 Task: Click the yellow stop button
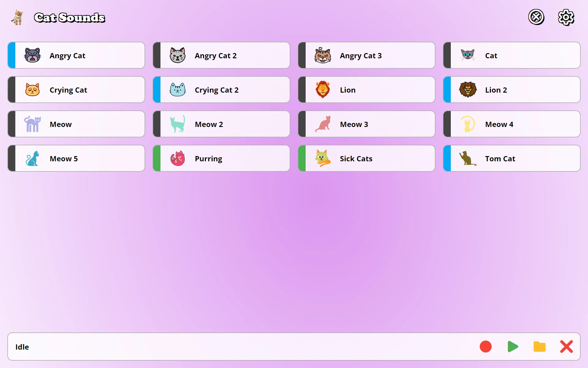[x=539, y=347]
